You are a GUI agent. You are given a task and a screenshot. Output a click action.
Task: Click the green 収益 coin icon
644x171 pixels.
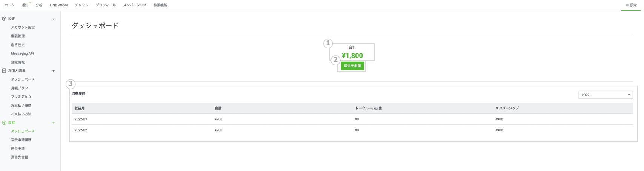click(x=4, y=123)
